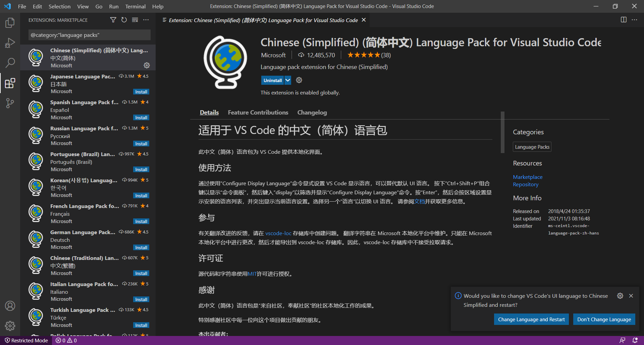Image resolution: width=644 pixels, height=345 pixels.
Task: Click Don't Change Language button
Action: click(x=604, y=319)
